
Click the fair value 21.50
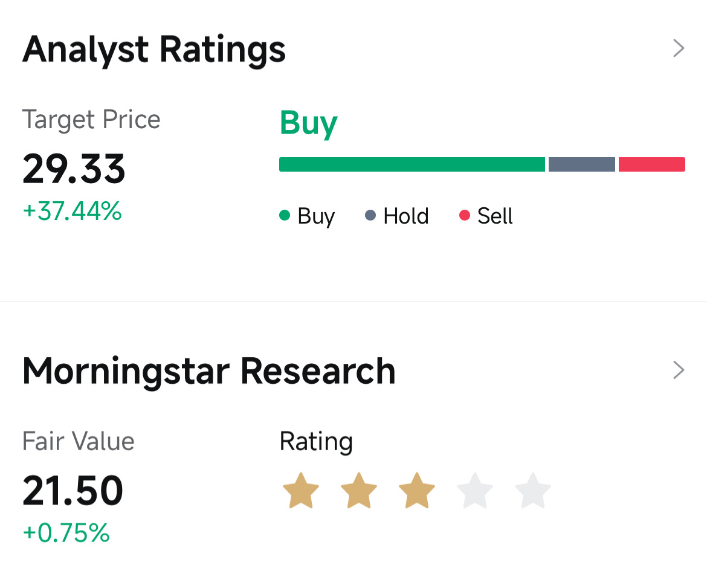coord(73,491)
